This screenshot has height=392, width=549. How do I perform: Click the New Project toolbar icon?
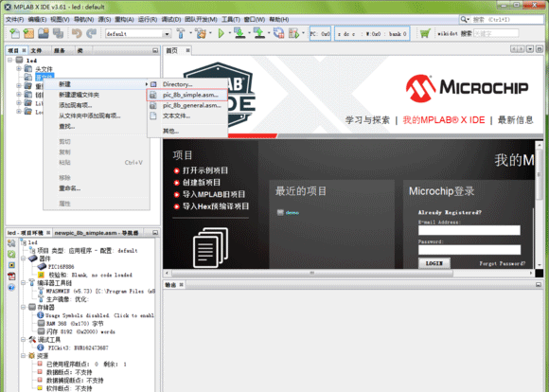pos(28,34)
